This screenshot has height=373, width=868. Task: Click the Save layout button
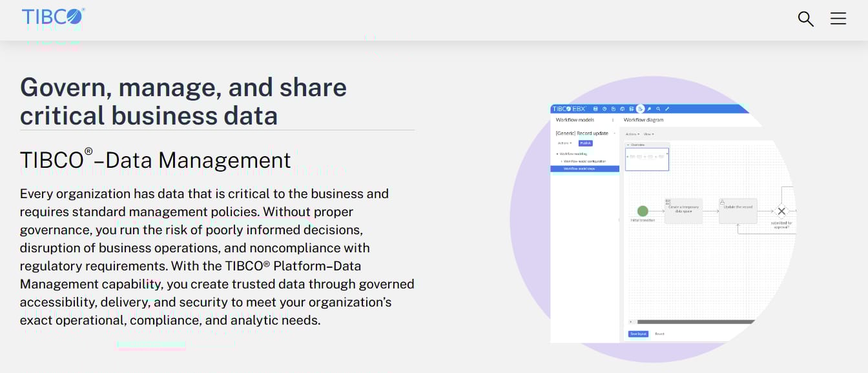[x=638, y=334]
